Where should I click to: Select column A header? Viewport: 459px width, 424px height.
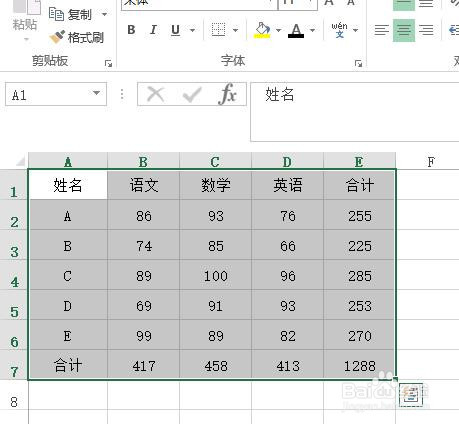68,162
